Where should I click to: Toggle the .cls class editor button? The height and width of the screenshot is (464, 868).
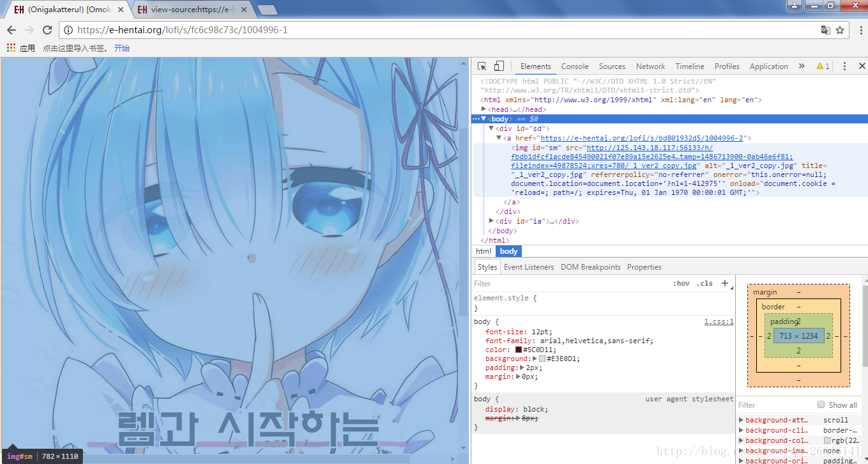tap(704, 283)
